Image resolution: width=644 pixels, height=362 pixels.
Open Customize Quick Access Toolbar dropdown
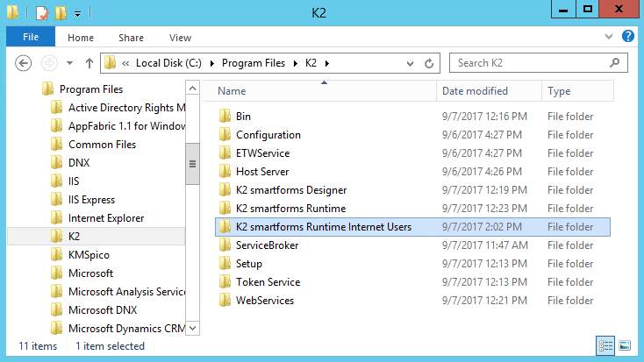pyautogui.click(x=77, y=14)
